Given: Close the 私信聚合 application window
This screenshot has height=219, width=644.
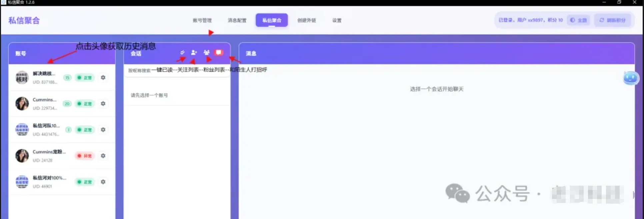Looking at the screenshot, I should coord(635,2).
